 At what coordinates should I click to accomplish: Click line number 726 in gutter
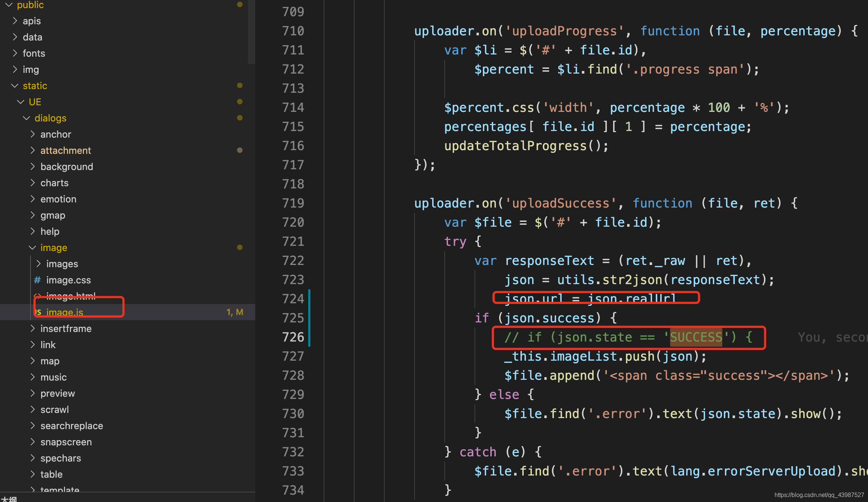tap(293, 337)
